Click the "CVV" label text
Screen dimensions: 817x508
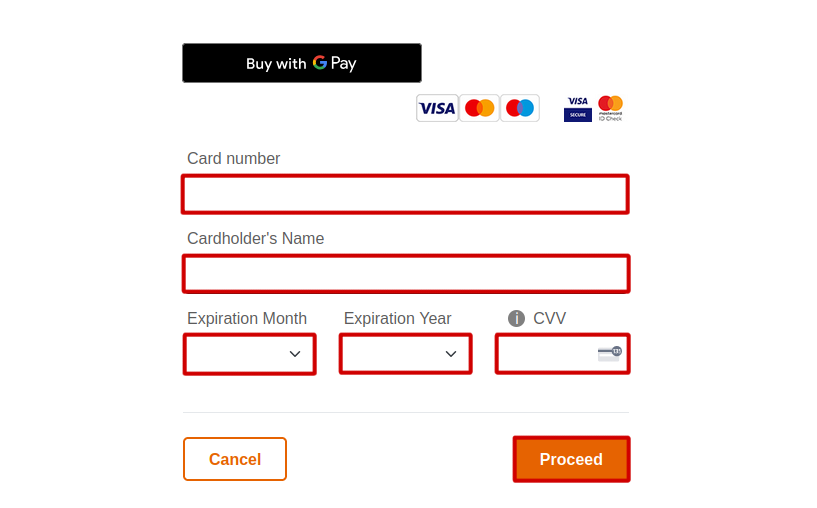point(549,318)
